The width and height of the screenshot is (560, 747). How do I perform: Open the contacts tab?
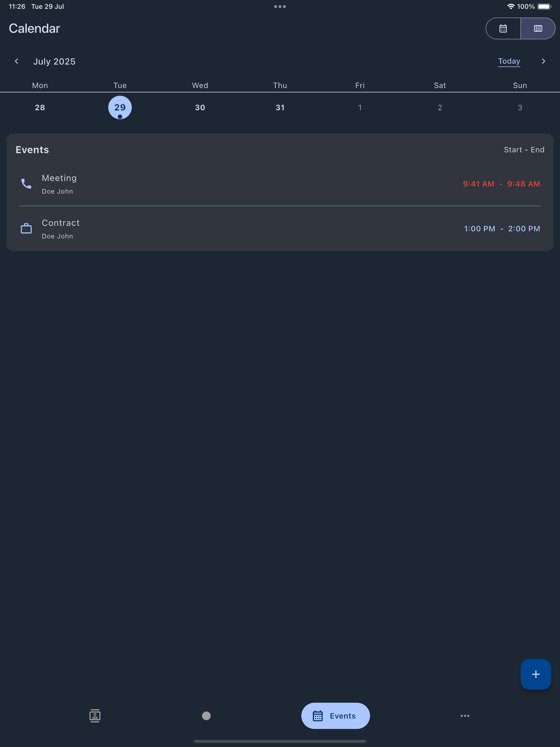click(95, 716)
